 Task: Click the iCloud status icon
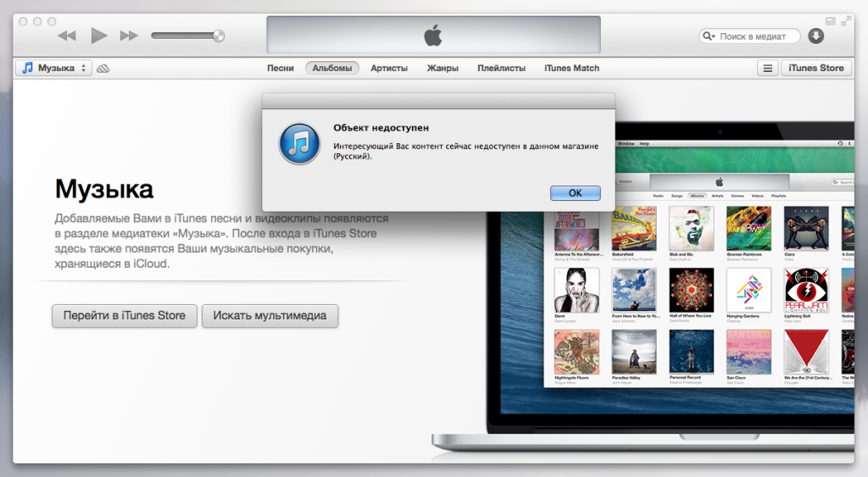click(103, 69)
